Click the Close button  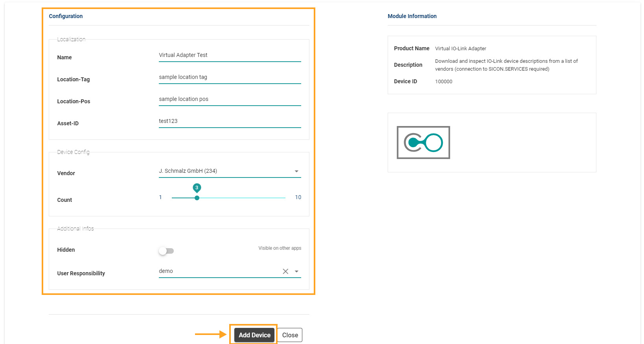[290, 335]
